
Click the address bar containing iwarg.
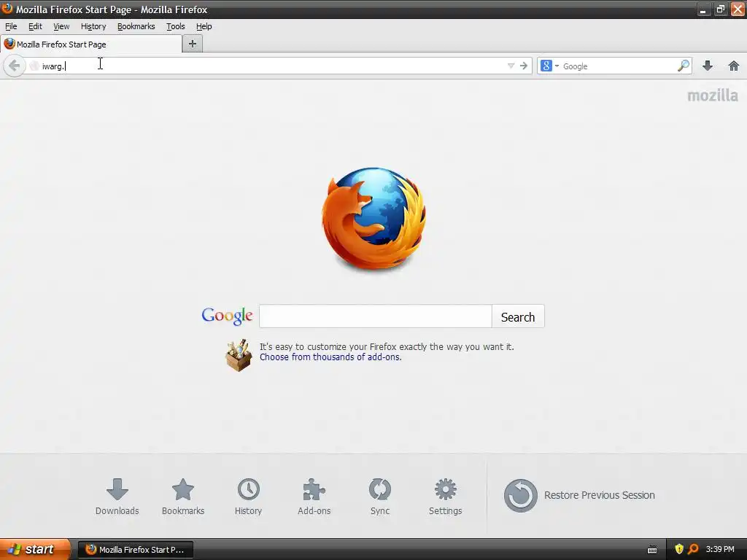pos(279,66)
